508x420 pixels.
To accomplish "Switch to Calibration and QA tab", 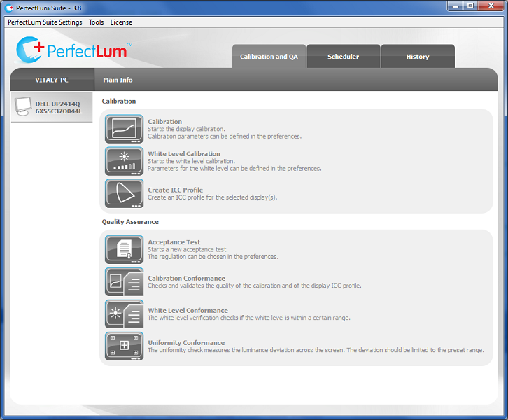I will pyautogui.click(x=269, y=57).
